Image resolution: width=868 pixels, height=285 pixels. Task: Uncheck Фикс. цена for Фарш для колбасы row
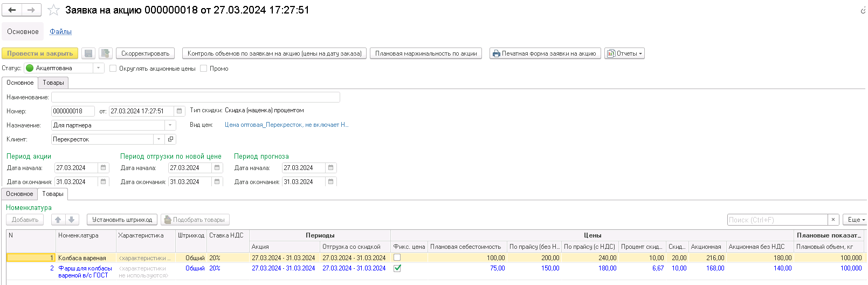pos(397,268)
